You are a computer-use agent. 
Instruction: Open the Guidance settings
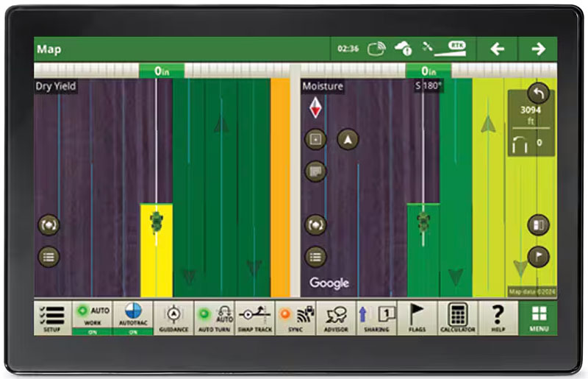(x=174, y=317)
